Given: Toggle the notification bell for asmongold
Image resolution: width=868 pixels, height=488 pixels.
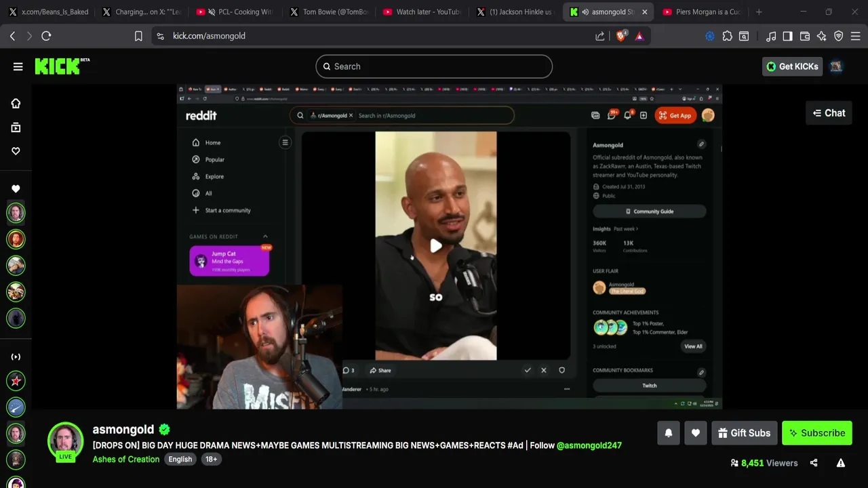Looking at the screenshot, I should (669, 433).
